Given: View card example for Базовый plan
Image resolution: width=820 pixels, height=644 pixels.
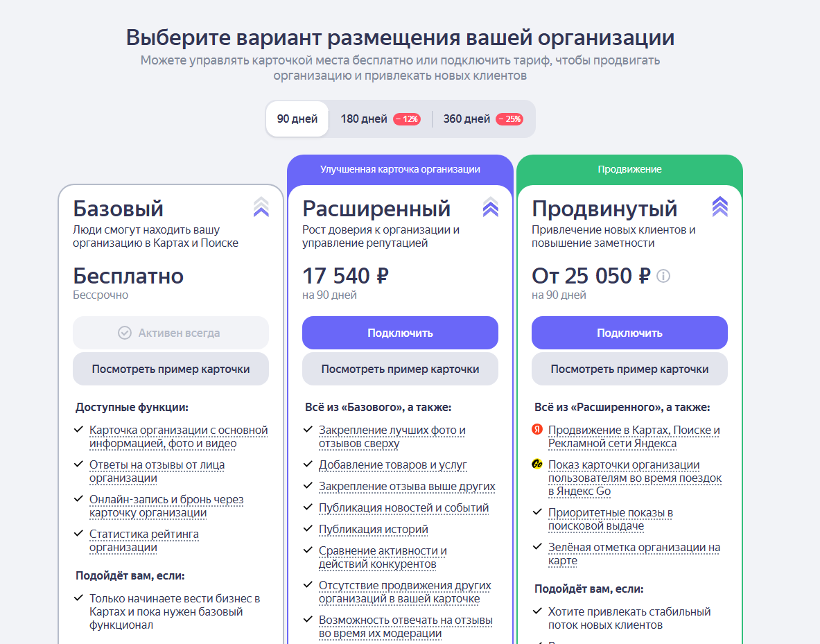Looking at the screenshot, I should tap(171, 369).
